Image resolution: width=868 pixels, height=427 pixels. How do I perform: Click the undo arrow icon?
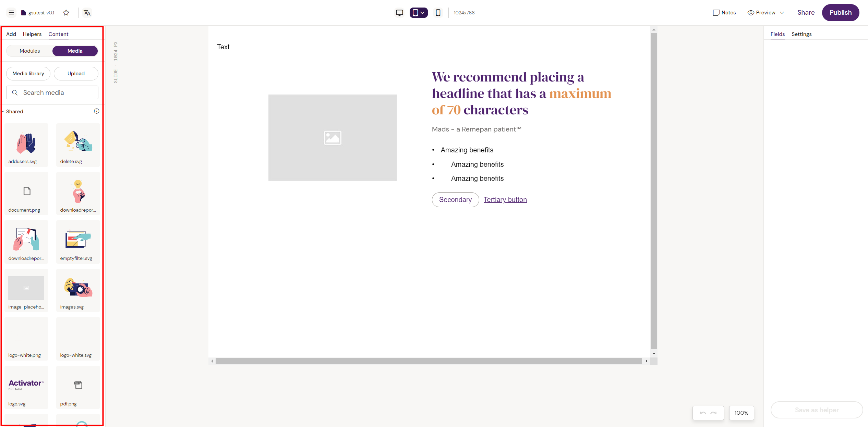(703, 413)
